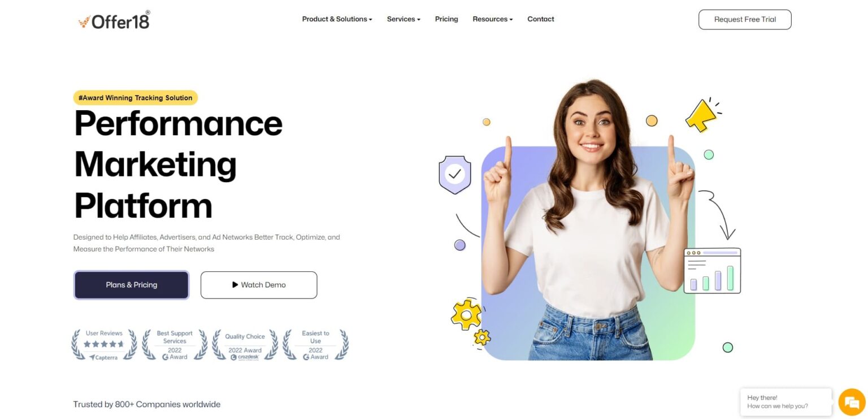This screenshot has width=868, height=419.
Task: Click the play icon inside Watch Demo
Action: 235,284
